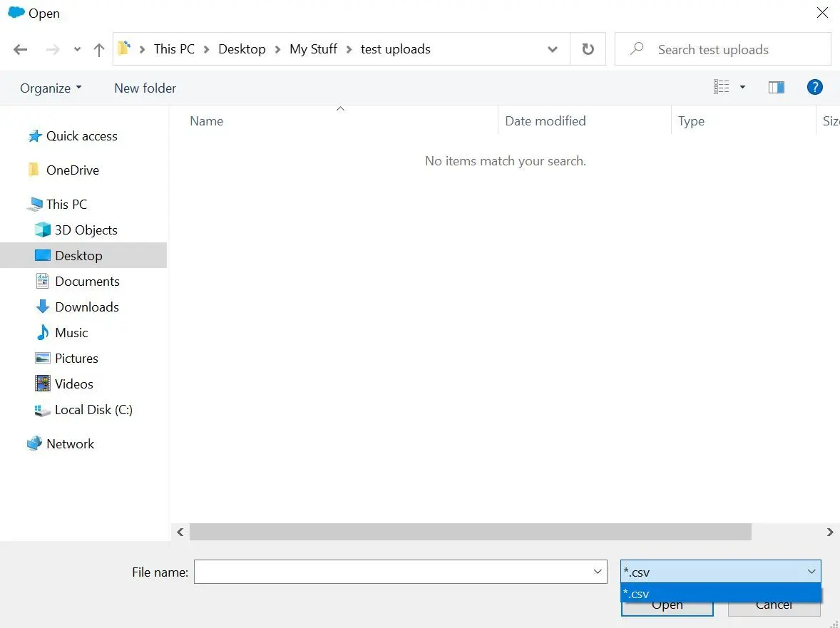Toggle the preview pane

777,87
